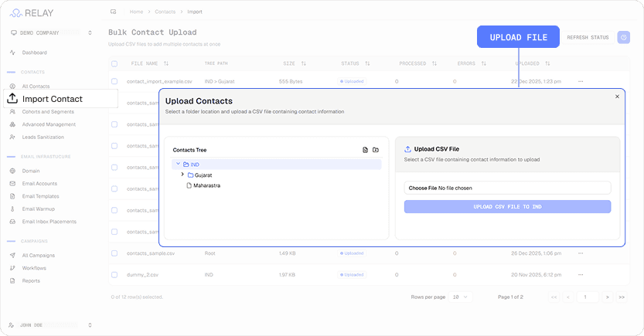Open Dashboard from the sidebar
Image resolution: width=644 pixels, height=336 pixels.
tap(35, 53)
